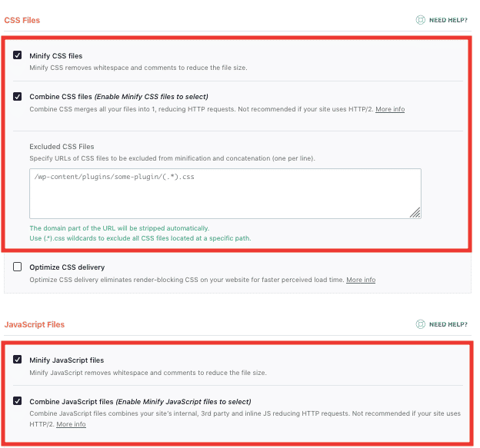
Task: Enable the Optimize CSS delivery checkbox
Action: tap(18, 267)
